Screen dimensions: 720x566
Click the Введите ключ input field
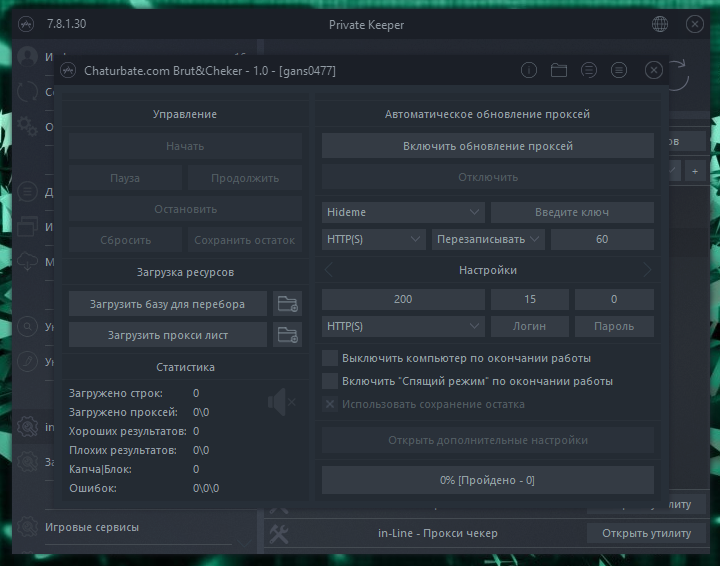(x=572, y=212)
